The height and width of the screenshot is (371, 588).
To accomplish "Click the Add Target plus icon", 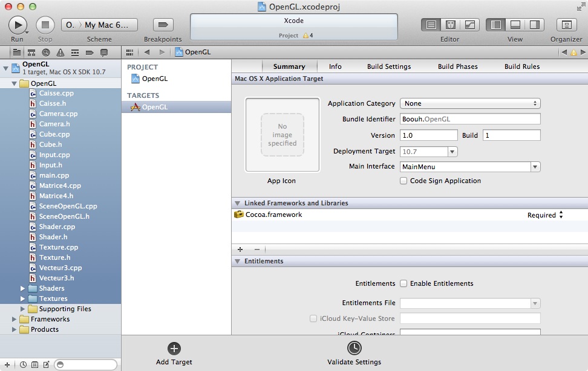I will tap(174, 348).
